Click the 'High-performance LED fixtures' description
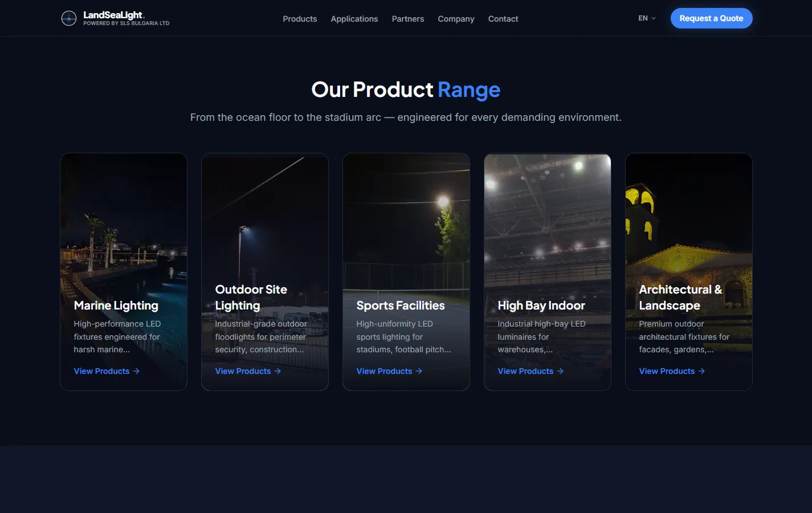 point(117,336)
